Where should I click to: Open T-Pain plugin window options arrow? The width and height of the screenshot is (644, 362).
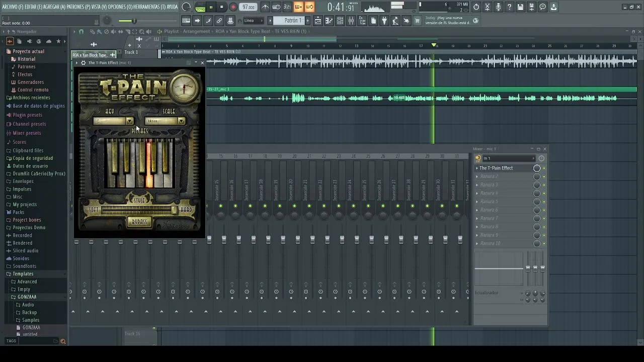point(76,63)
